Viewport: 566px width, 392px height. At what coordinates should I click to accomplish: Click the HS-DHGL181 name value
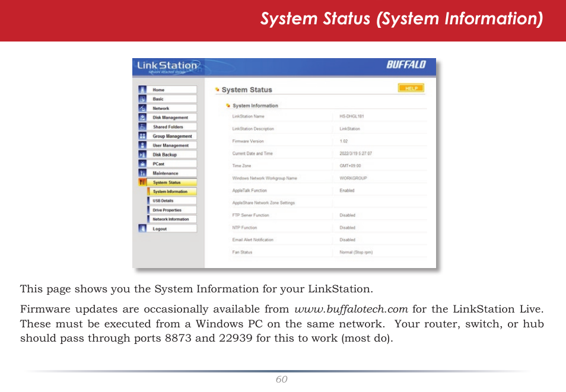(352, 116)
